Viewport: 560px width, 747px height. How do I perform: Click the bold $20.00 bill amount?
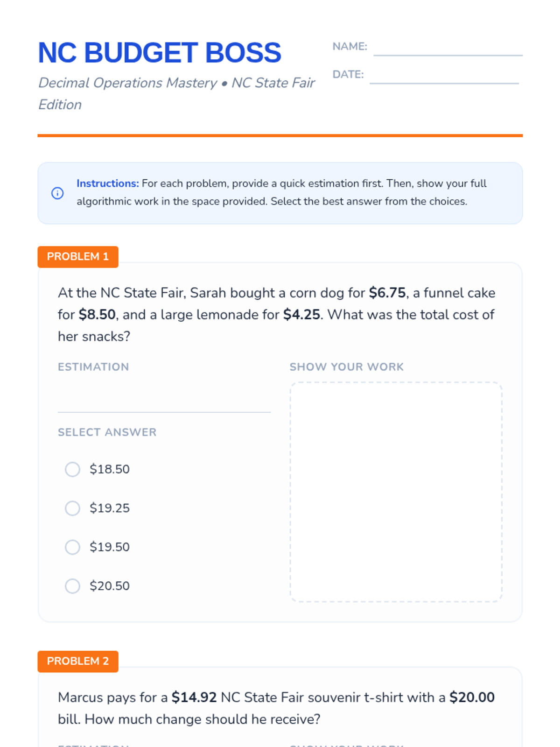tap(472, 697)
